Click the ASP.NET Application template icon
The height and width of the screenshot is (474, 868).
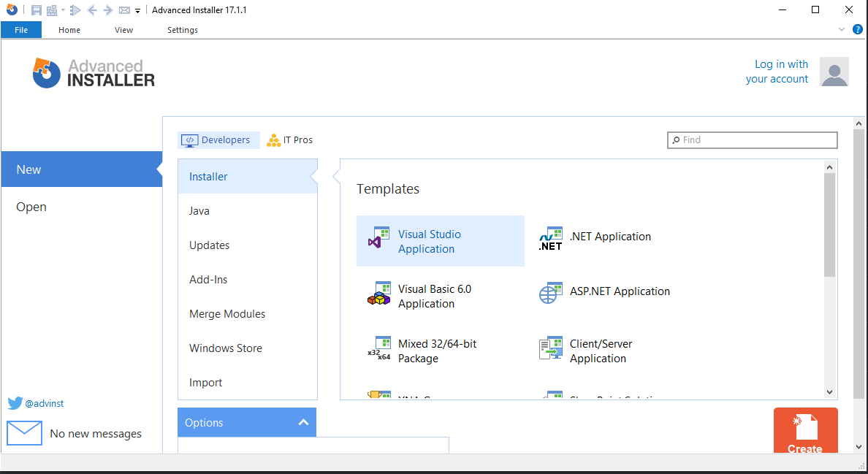tap(551, 293)
